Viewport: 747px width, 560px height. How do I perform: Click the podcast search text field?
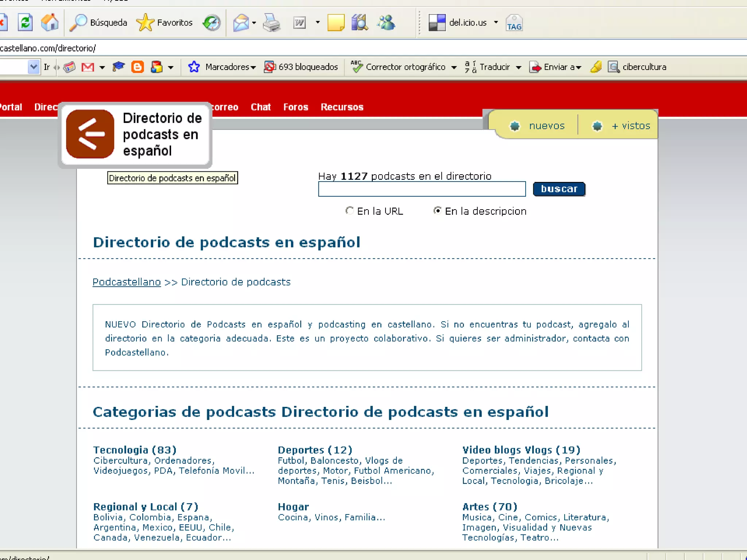422,189
